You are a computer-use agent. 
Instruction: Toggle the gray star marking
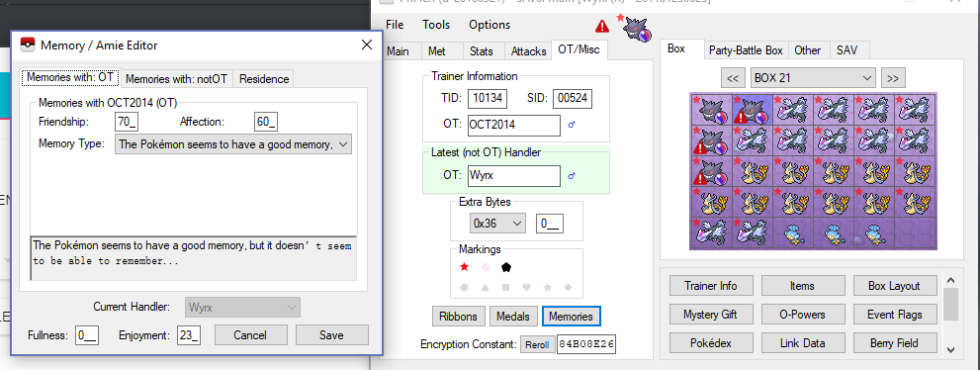548,288
